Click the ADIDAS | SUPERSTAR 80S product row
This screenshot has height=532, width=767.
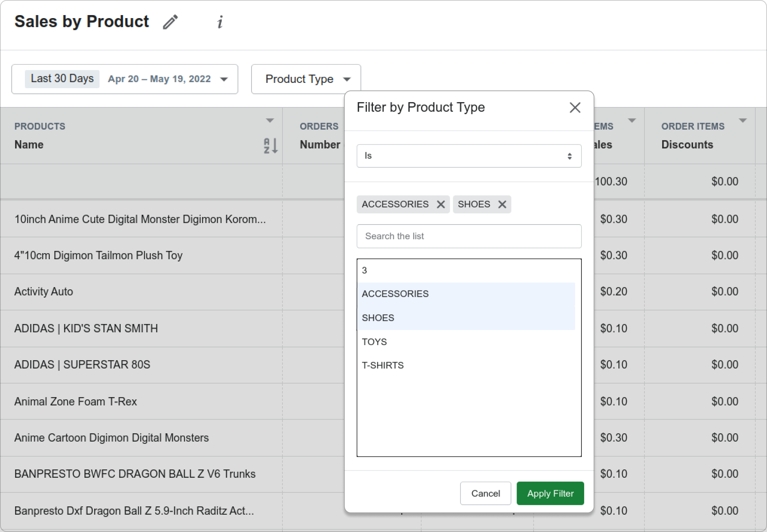tap(82, 365)
